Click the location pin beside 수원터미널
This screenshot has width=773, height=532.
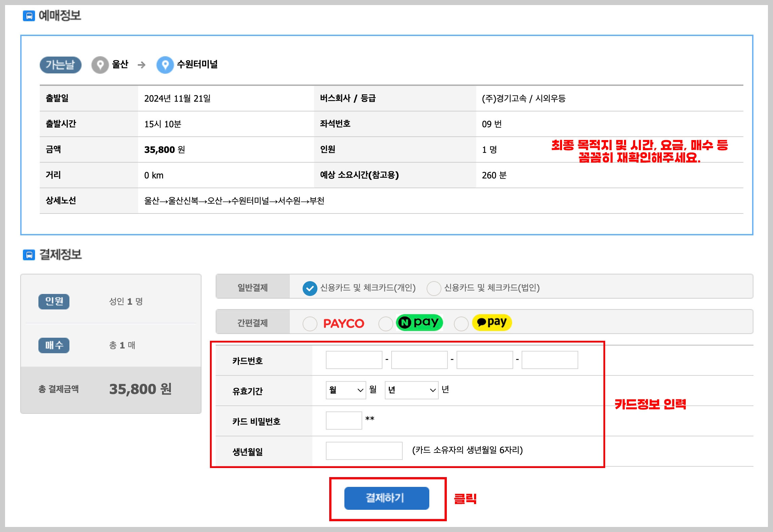165,64
